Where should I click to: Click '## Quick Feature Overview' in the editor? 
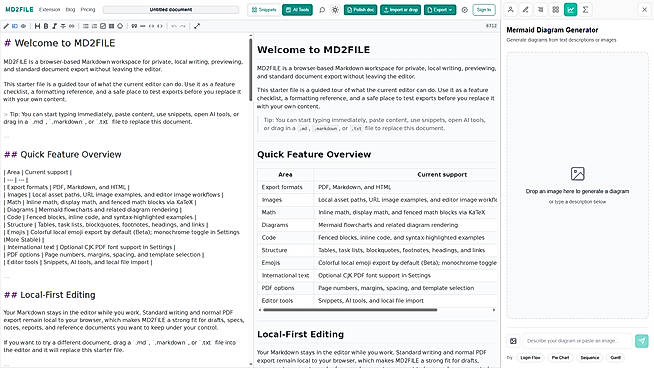tap(63, 154)
